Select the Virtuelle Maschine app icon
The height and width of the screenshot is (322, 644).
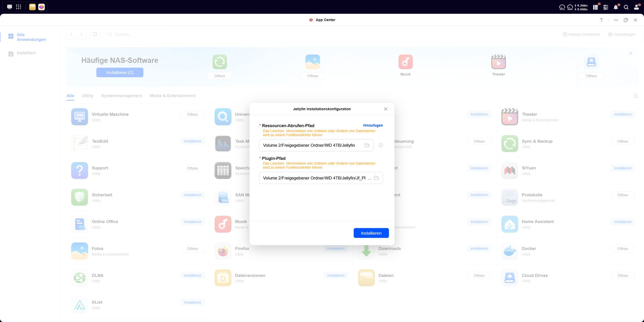(x=79, y=117)
